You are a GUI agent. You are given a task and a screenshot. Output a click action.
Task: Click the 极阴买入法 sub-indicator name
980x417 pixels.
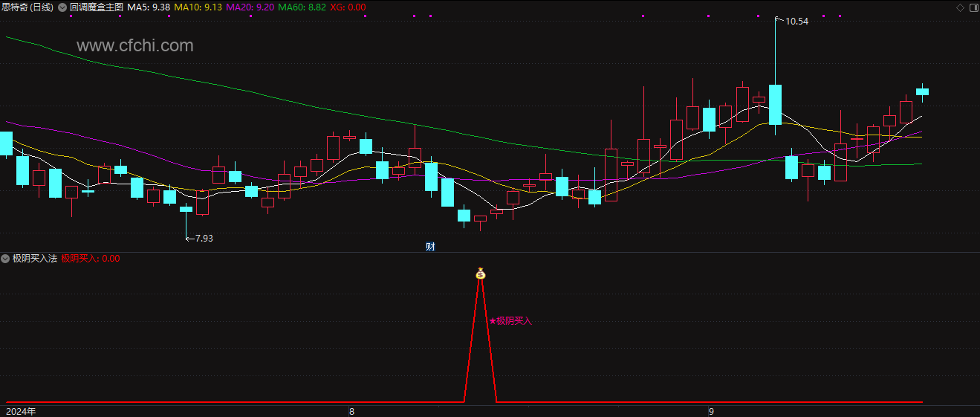tap(35, 259)
